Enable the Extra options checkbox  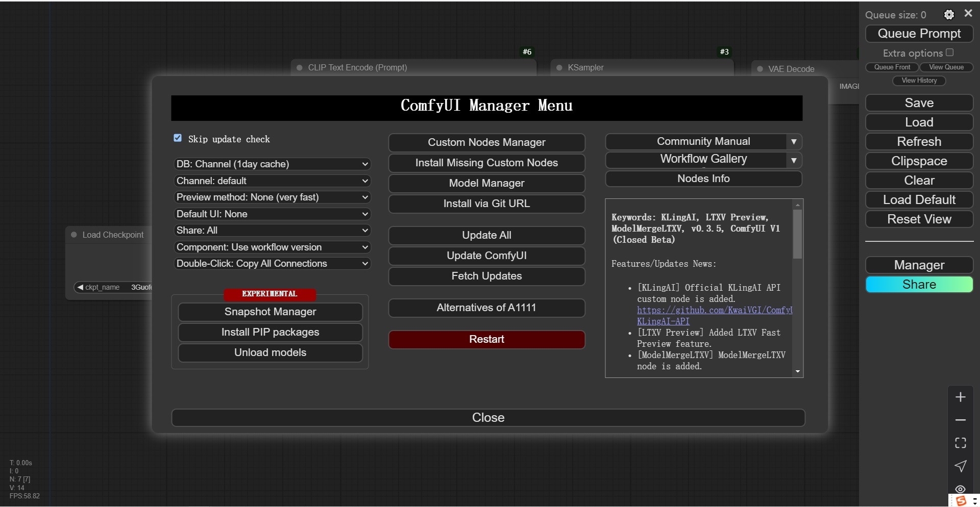[x=949, y=53]
